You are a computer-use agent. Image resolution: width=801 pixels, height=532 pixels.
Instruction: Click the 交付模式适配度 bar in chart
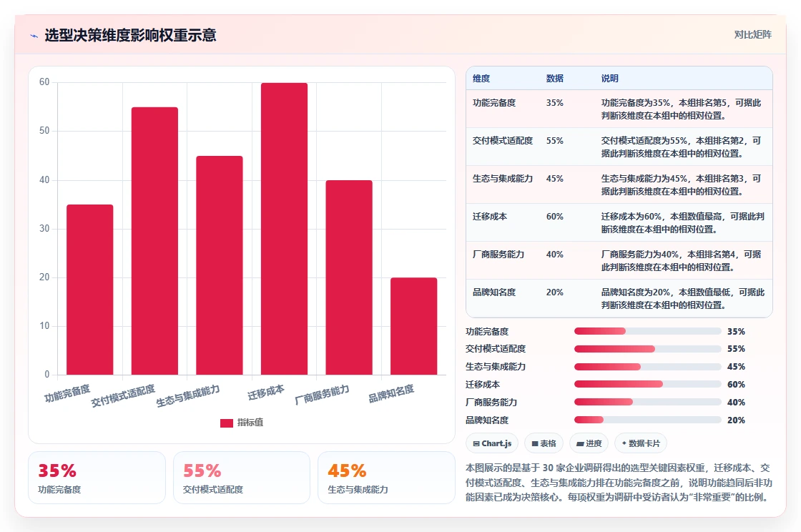(154, 241)
